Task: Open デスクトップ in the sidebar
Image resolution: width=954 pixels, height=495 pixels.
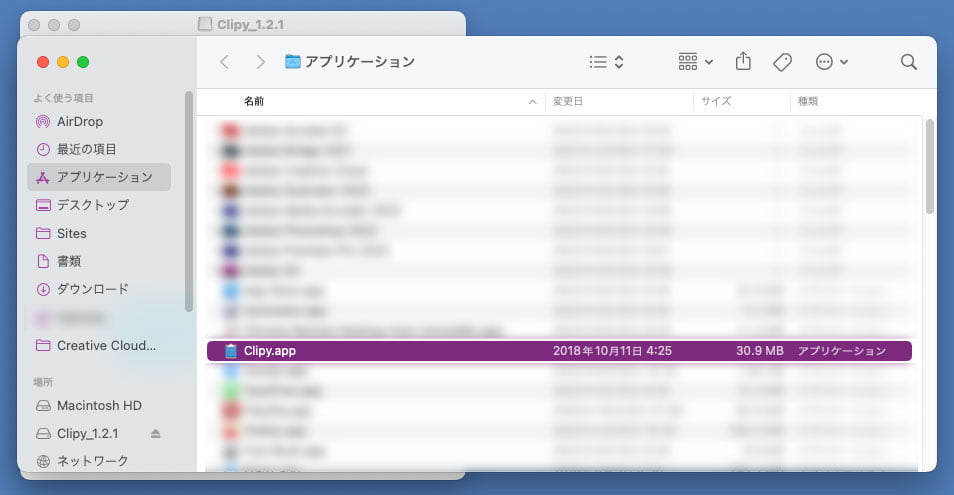Action: coord(92,205)
